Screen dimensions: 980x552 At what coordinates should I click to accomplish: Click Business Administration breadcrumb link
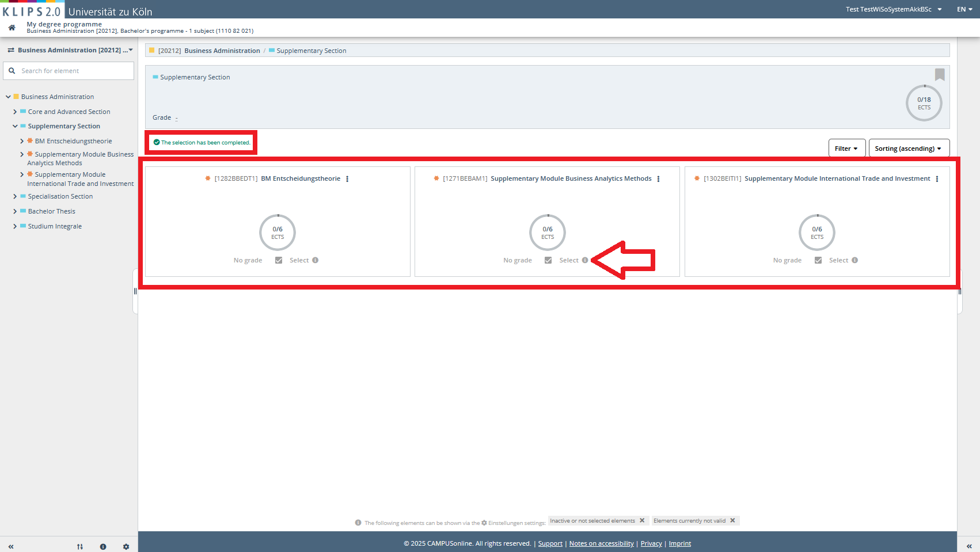tap(222, 51)
